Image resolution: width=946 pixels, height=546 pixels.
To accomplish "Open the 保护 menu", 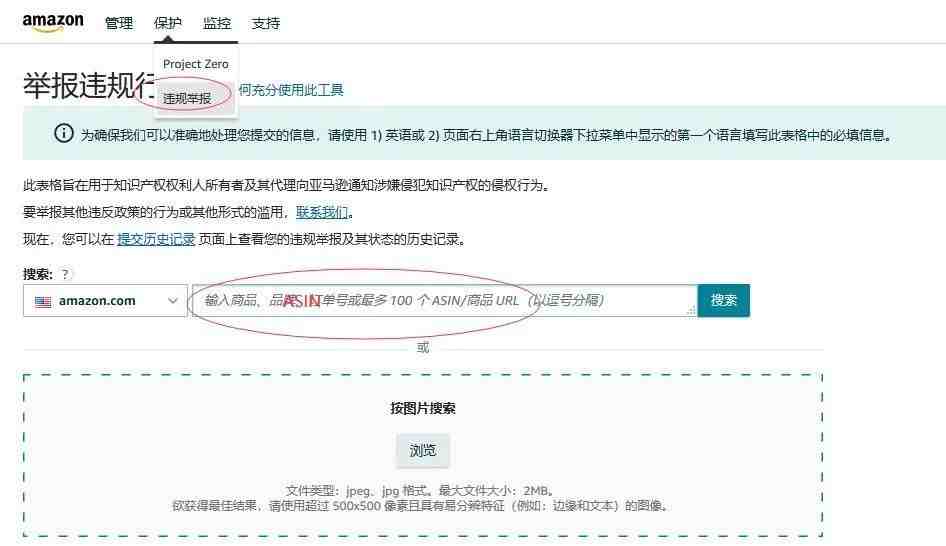I will [x=167, y=23].
